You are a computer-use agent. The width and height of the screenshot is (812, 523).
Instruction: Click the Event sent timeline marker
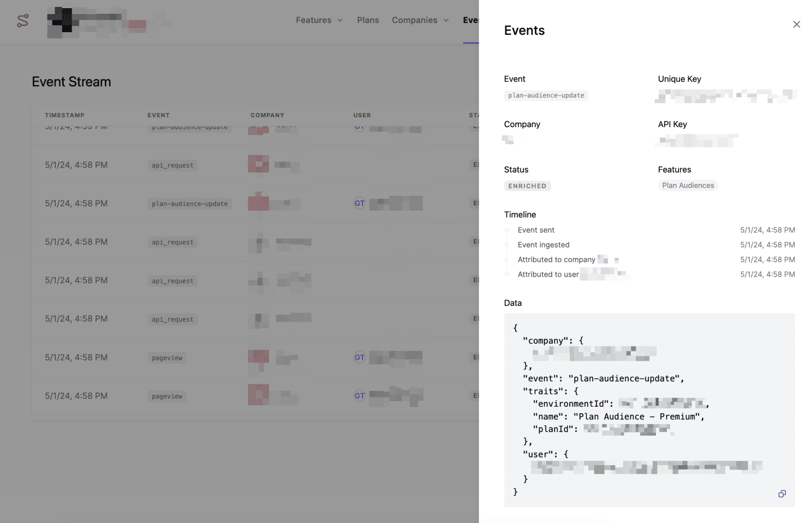[x=507, y=230]
